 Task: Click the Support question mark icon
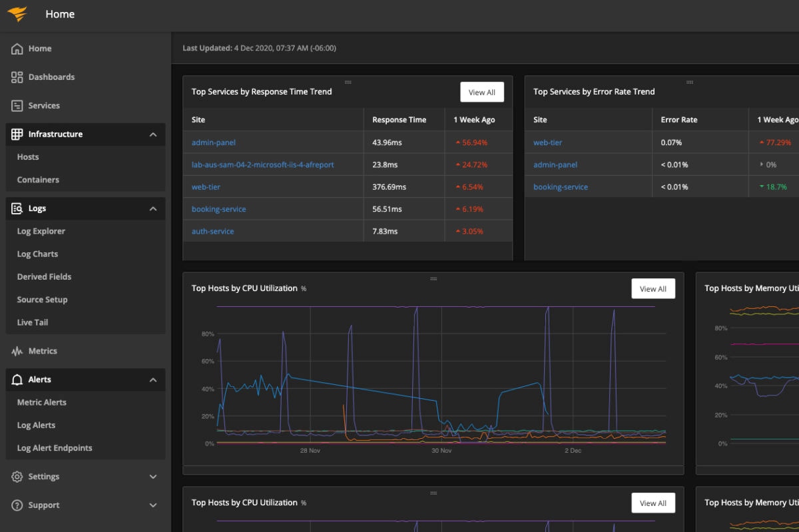pyautogui.click(x=16, y=505)
